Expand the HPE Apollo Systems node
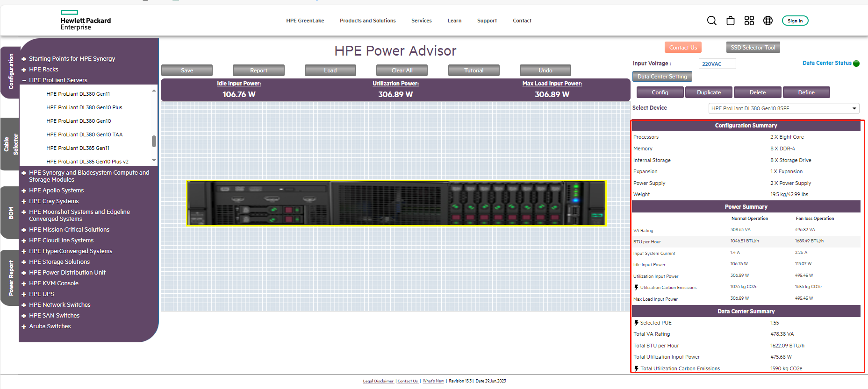868x389 pixels. (x=24, y=191)
